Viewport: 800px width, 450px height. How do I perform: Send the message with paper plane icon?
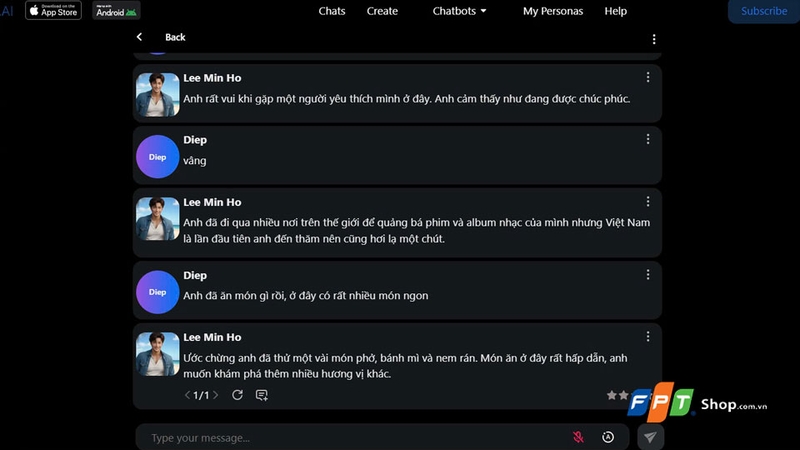pos(650,437)
